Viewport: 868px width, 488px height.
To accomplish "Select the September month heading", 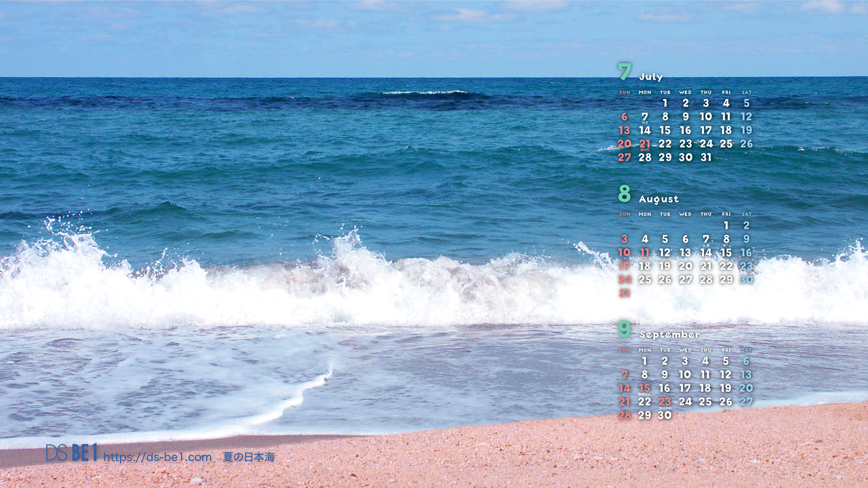I will point(669,334).
